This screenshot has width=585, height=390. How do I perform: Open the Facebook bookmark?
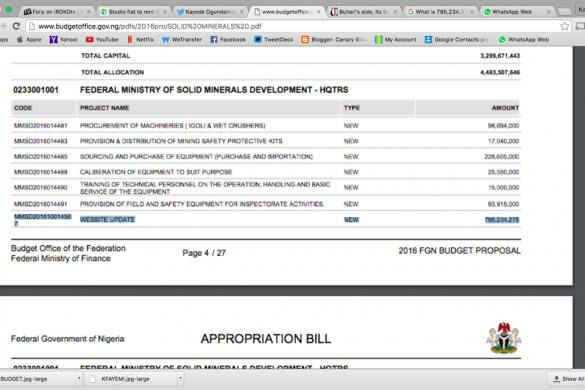pyautogui.click(x=228, y=39)
